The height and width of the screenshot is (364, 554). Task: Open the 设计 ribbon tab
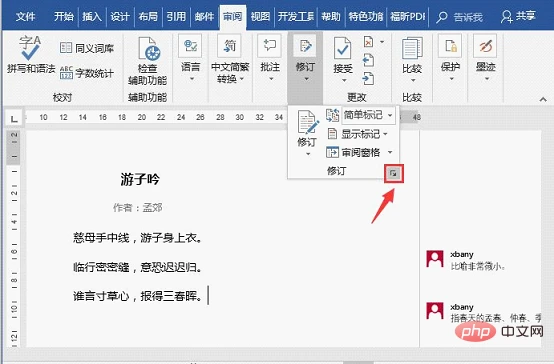120,16
